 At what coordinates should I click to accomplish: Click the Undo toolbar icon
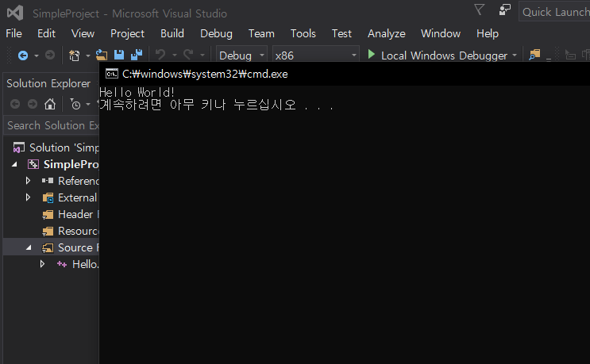(x=160, y=55)
